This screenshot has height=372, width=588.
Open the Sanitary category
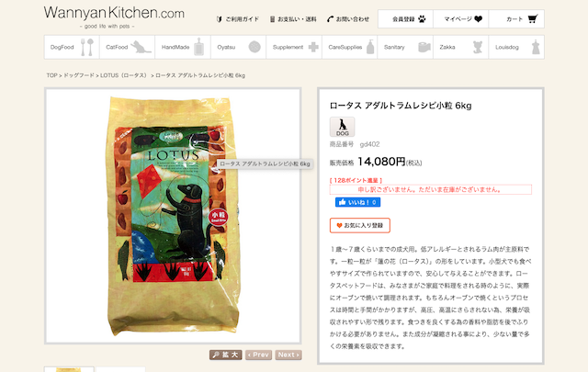(x=405, y=47)
